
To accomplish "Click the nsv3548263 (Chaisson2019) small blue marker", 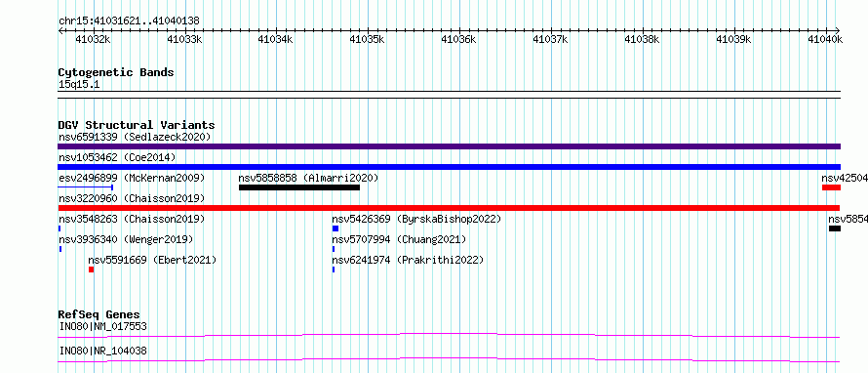I will [x=59, y=228].
